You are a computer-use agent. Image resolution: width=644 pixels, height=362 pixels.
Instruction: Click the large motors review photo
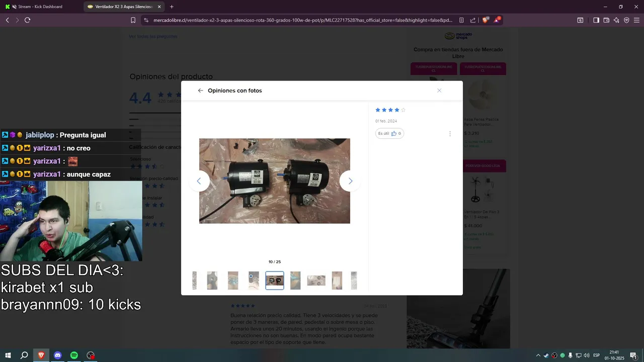[x=275, y=181]
